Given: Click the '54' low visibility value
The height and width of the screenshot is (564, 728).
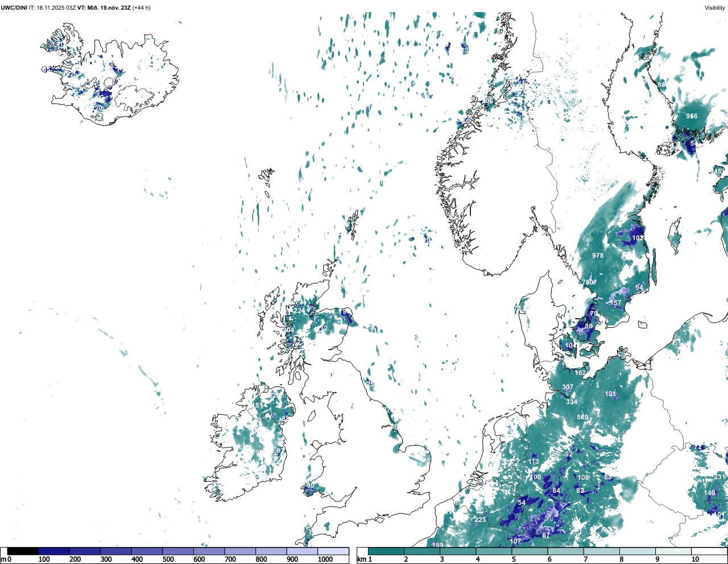Looking at the screenshot, I should pyautogui.click(x=522, y=503).
